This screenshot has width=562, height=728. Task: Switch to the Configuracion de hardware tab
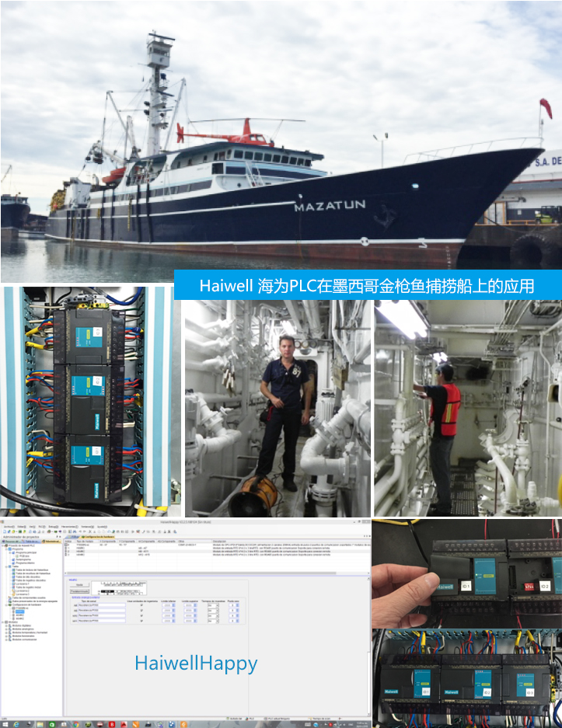(98, 537)
